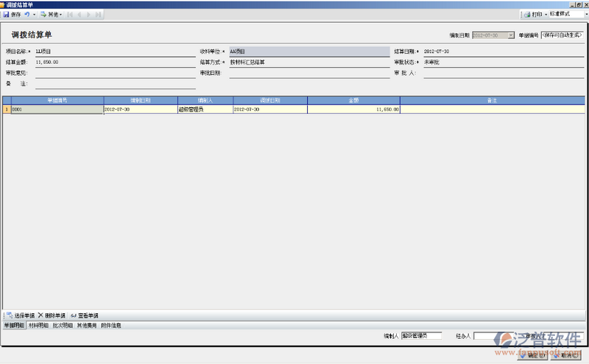Click the 打印 printer icon
The height and width of the screenshot is (364, 589).
pos(527,15)
